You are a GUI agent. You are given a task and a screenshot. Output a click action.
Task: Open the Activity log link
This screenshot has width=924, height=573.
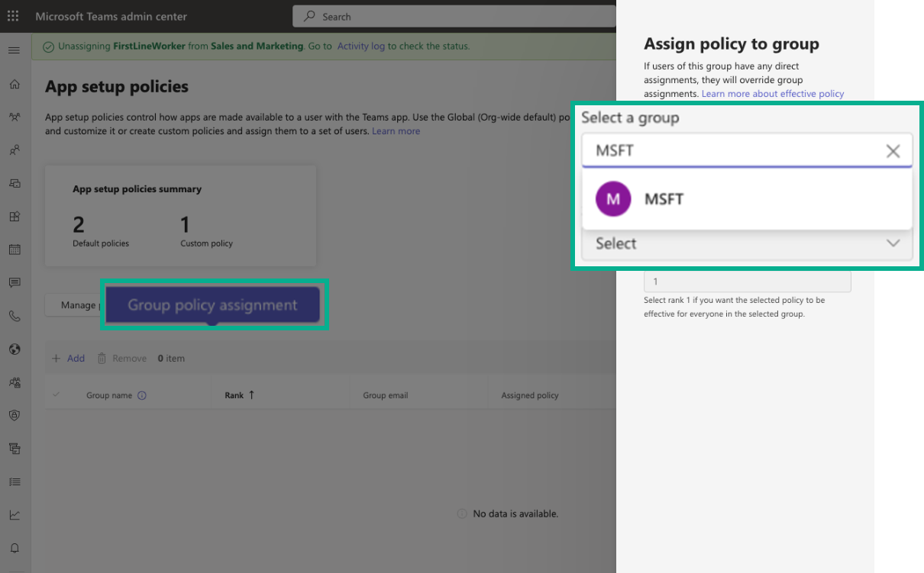pyautogui.click(x=361, y=46)
